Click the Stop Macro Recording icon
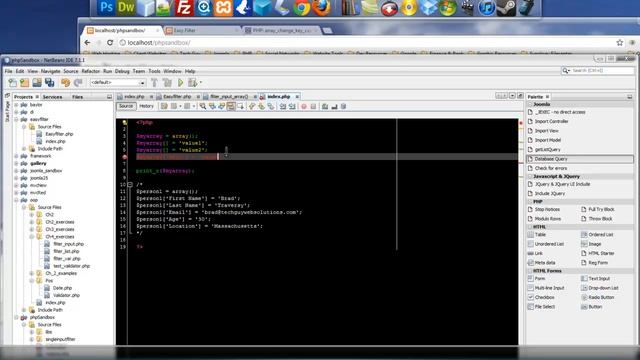The image size is (640, 360). click(313, 106)
